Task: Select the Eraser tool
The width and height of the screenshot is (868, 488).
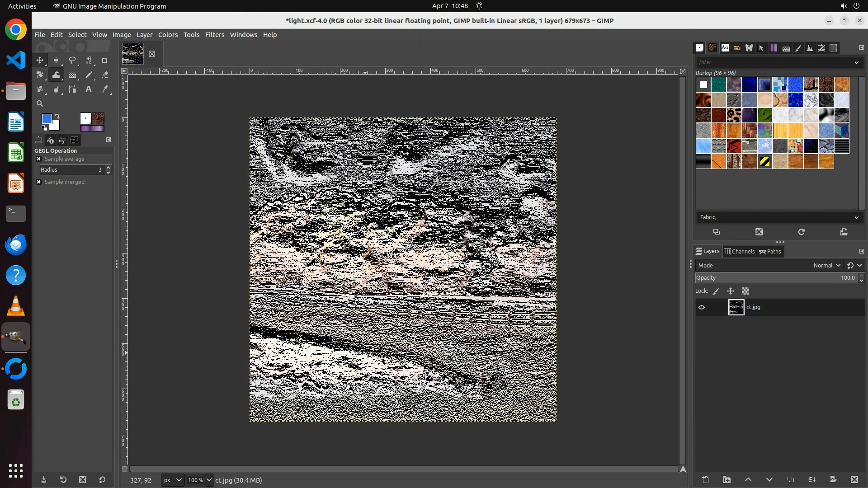Action: coord(105,75)
